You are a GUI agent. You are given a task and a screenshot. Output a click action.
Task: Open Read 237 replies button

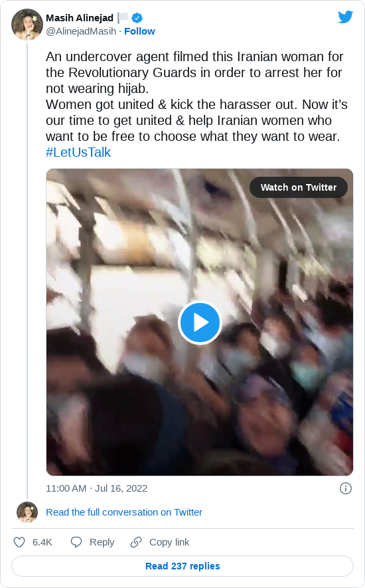(x=183, y=566)
